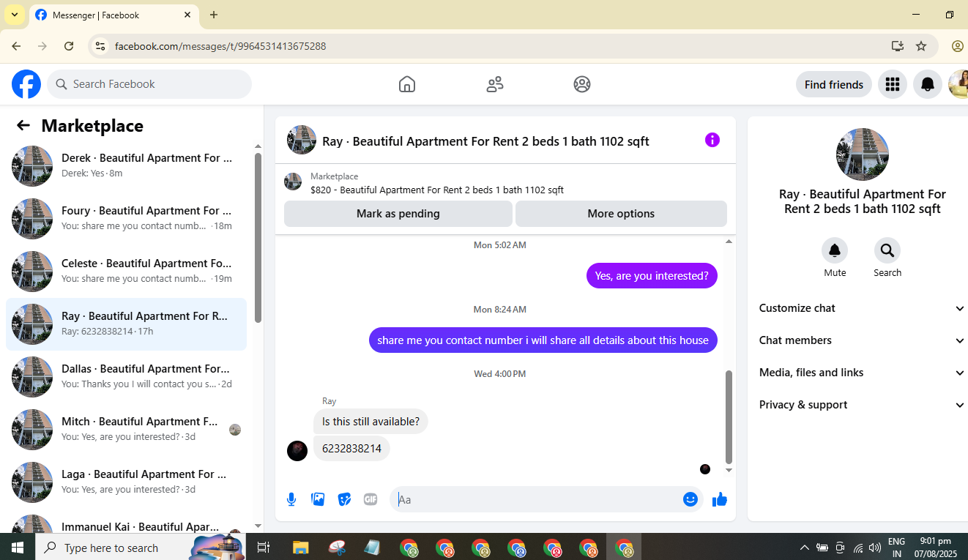This screenshot has height=560, width=968.
Task: Reload the Messenger page
Action: coord(69,46)
